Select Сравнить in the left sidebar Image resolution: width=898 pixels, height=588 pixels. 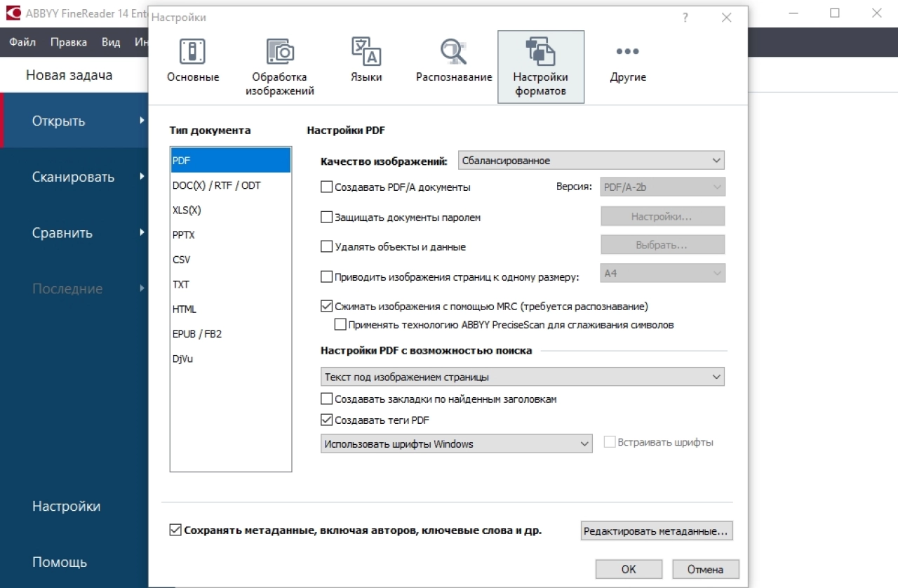click(62, 233)
